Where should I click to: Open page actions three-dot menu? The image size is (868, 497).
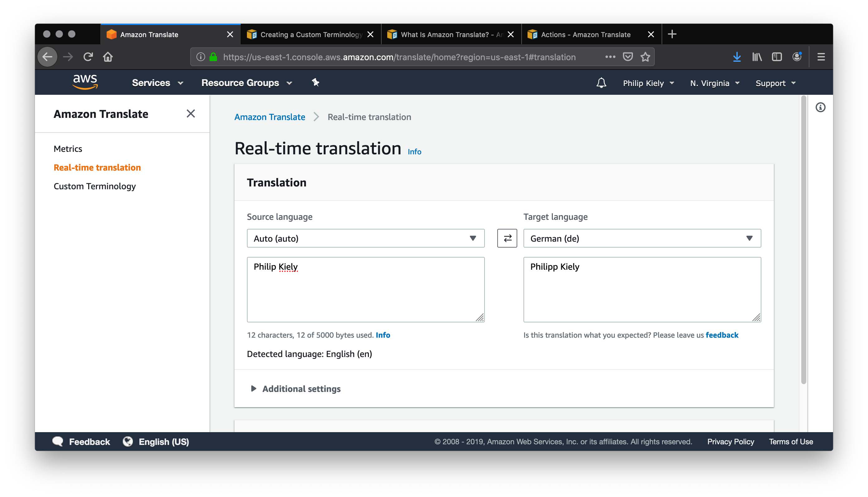(610, 57)
